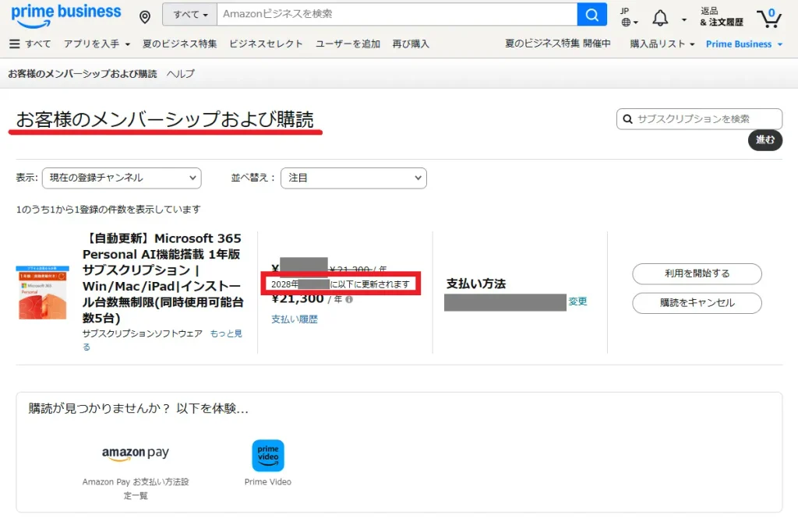Viewport: 798px width, 532px height.
Task: Open Amazon Pay お支払い方法設定一覧 link
Action: [136, 488]
